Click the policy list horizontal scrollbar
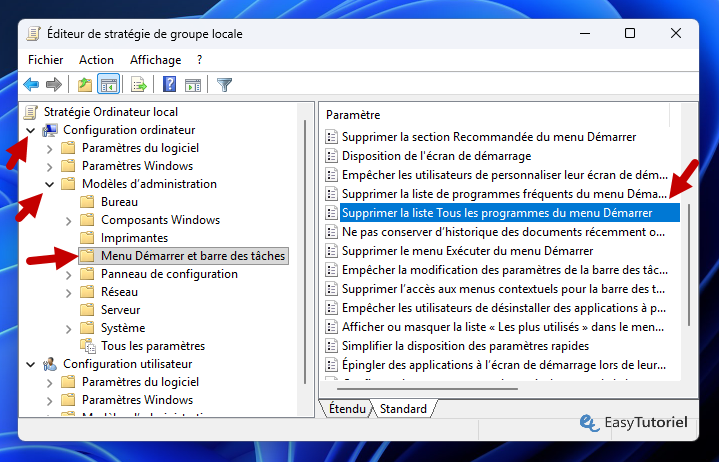Viewport: 719px width, 462px height. 426,389
